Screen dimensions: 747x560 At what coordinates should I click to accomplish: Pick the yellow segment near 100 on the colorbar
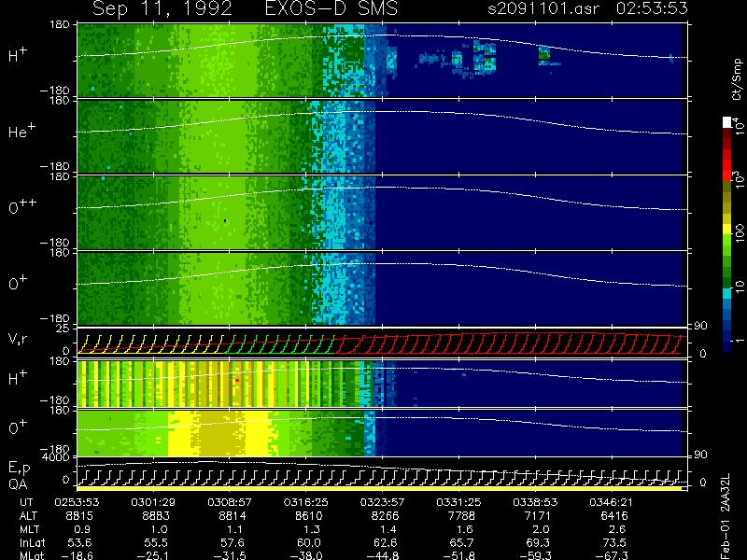click(x=727, y=231)
